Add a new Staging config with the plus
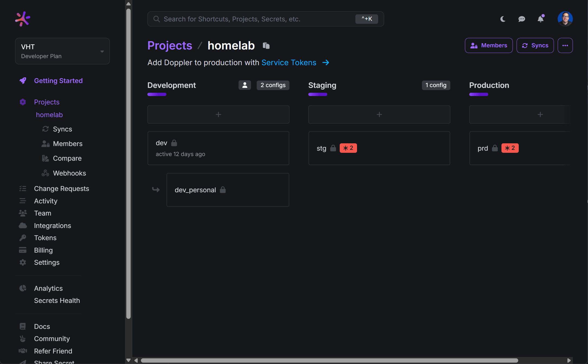This screenshot has width=588, height=364. [x=379, y=114]
